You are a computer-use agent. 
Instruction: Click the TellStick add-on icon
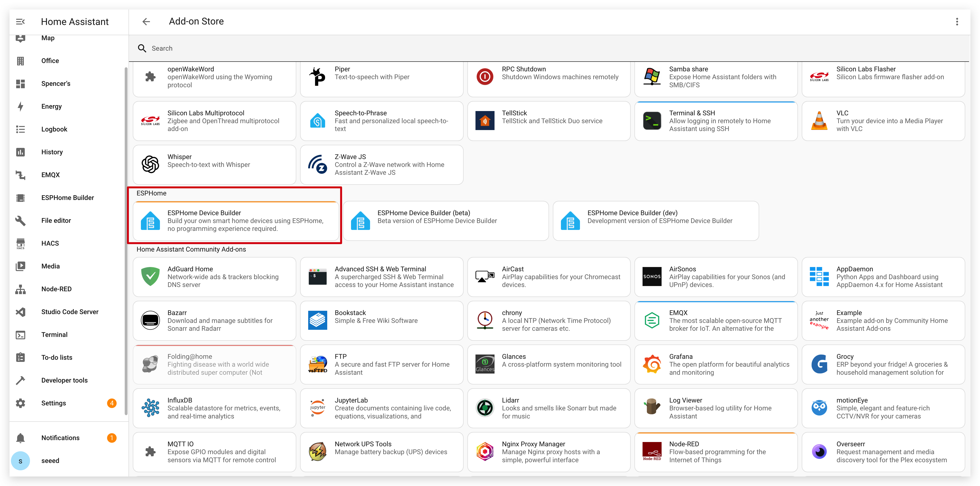click(x=485, y=121)
